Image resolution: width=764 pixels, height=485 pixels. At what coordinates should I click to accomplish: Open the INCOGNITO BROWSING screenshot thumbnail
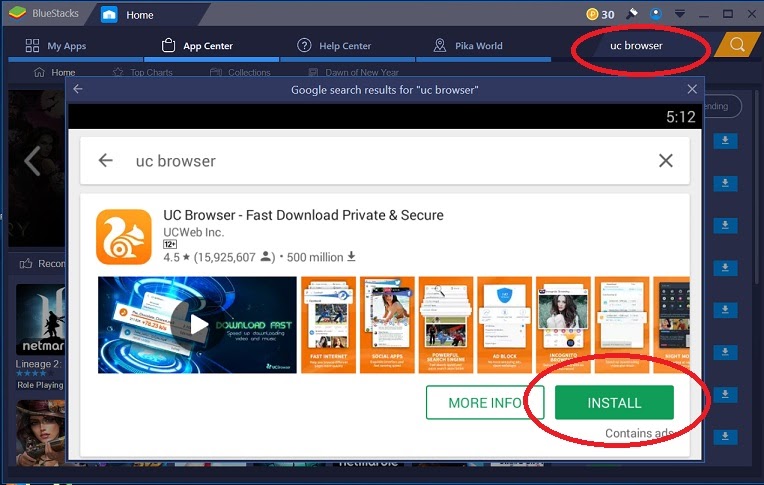(x=563, y=325)
